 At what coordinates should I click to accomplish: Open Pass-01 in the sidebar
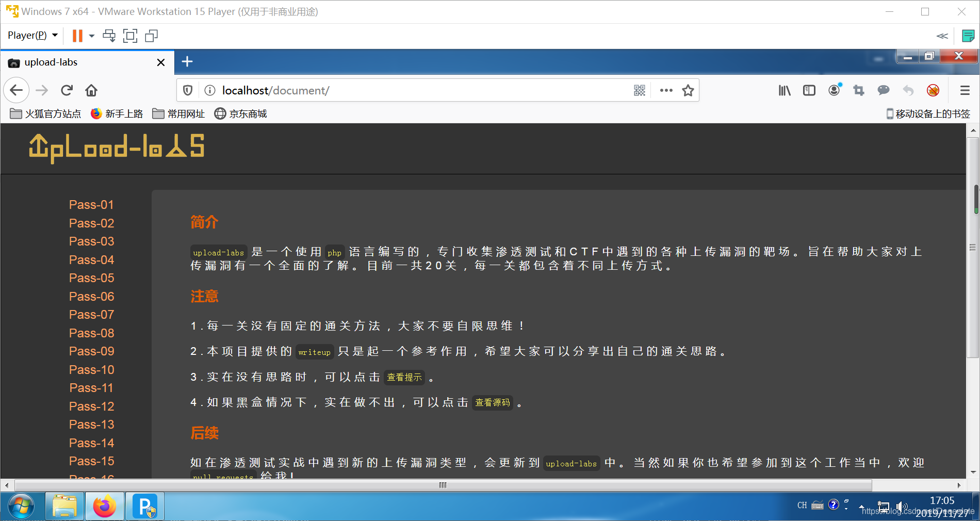(x=91, y=205)
